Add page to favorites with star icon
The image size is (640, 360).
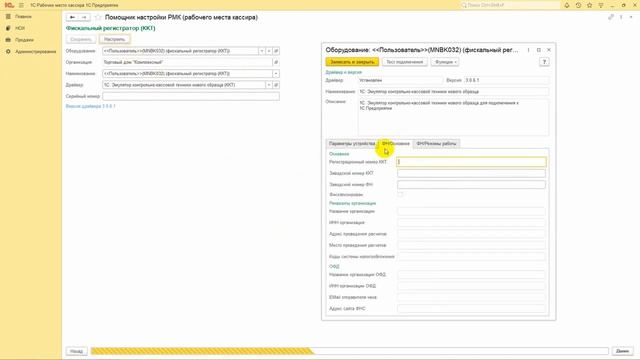point(98,17)
